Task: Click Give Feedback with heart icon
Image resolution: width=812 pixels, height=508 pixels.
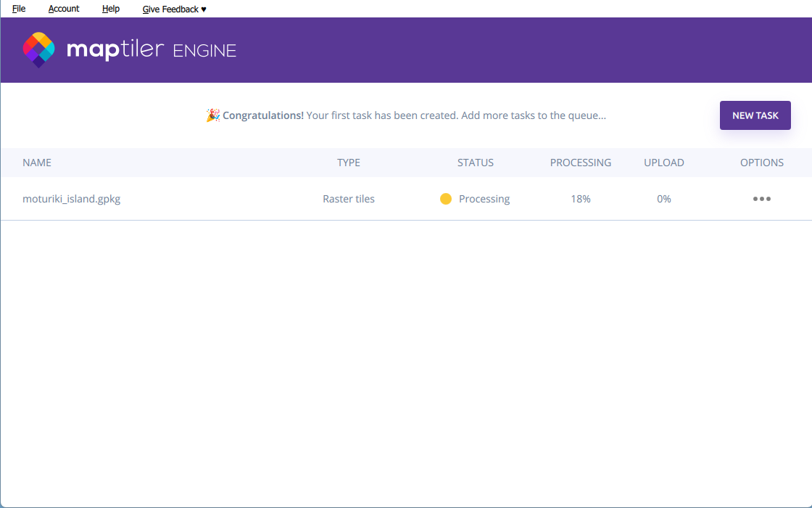Action: click(x=174, y=9)
